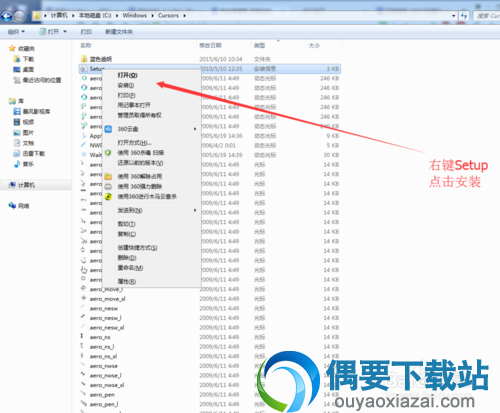Viewport: 500px width, 413px height.
Task: Choose 打开(O) in the context menu
Action: coord(152,75)
